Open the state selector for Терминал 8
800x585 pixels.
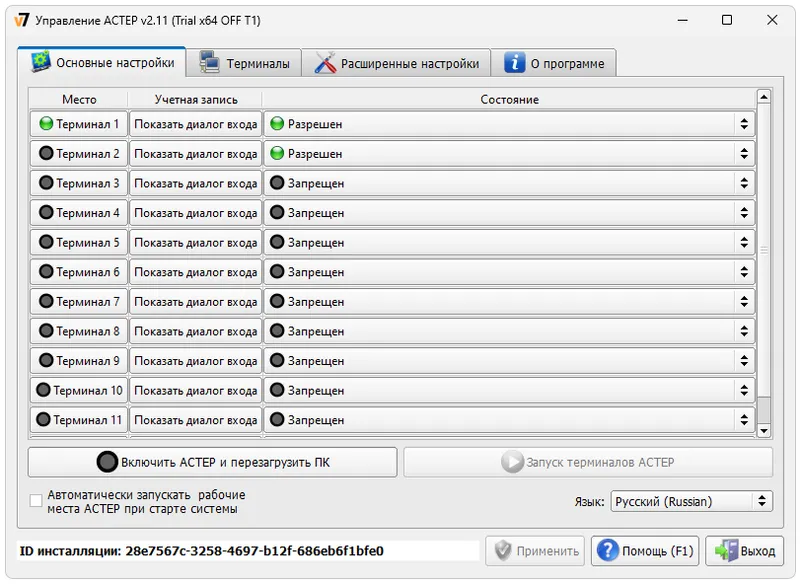tap(509, 330)
